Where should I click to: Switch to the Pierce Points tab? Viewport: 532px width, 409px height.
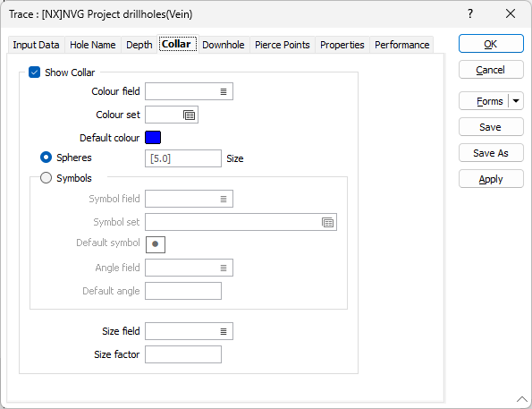(283, 45)
